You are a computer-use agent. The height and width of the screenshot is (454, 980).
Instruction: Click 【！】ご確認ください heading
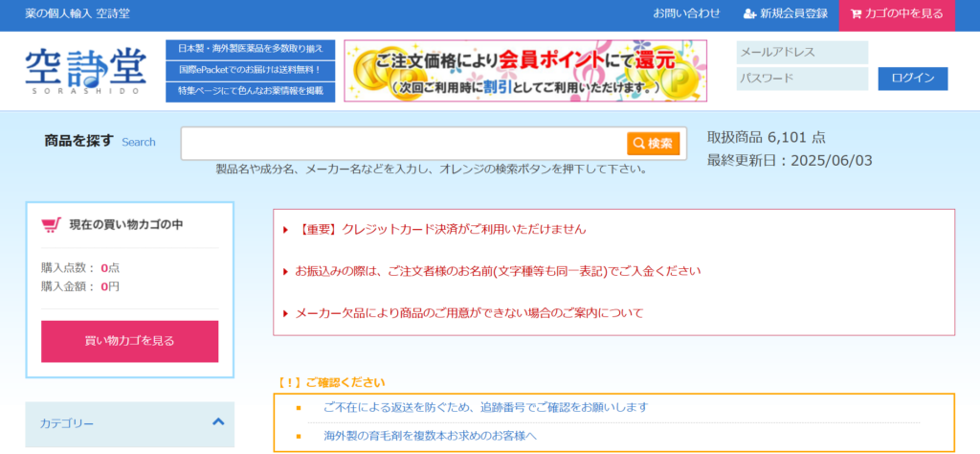click(331, 383)
